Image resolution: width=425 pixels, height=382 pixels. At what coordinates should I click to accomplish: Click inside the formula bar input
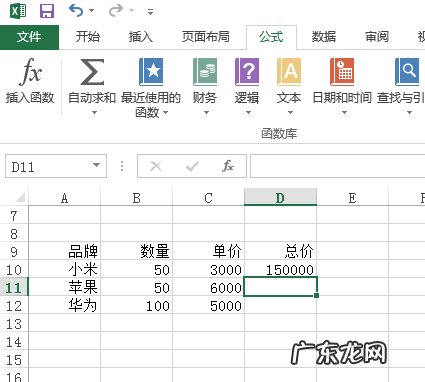pos(337,166)
